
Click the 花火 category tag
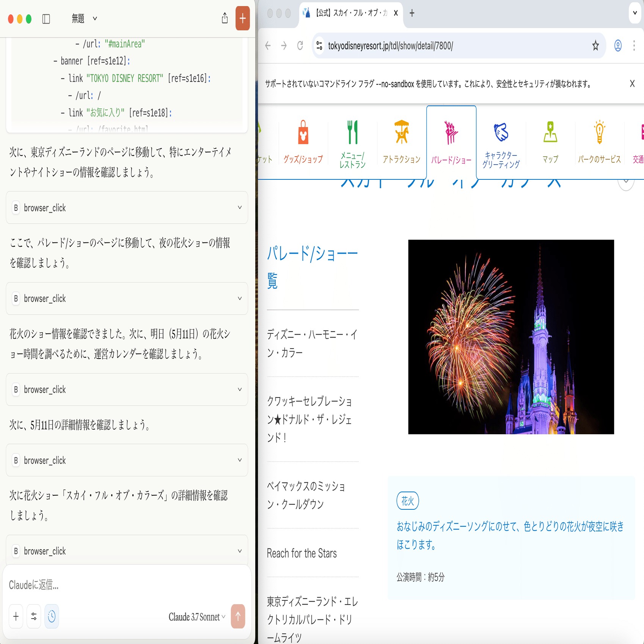coord(408,501)
